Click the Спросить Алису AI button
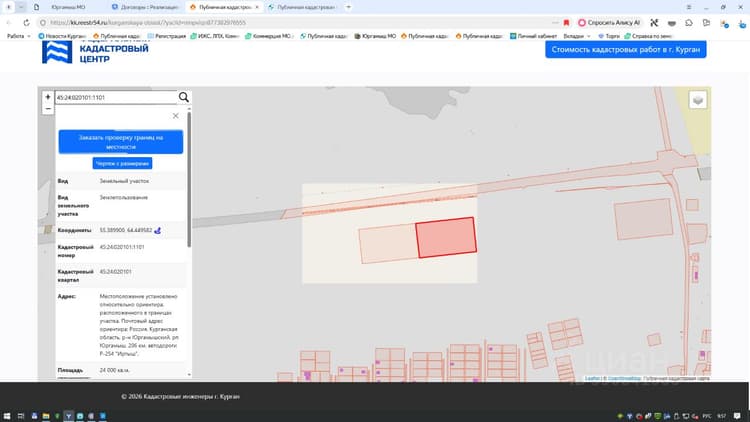 [x=609, y=22]
